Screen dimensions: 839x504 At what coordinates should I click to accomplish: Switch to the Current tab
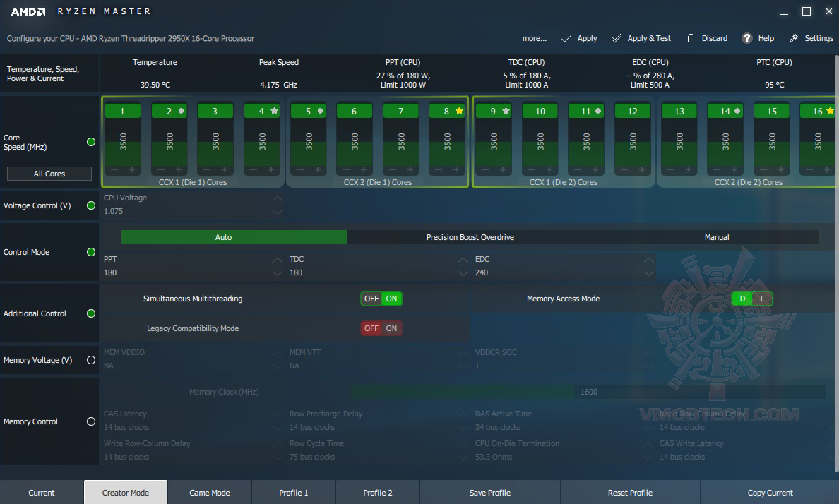click(42, 492)
